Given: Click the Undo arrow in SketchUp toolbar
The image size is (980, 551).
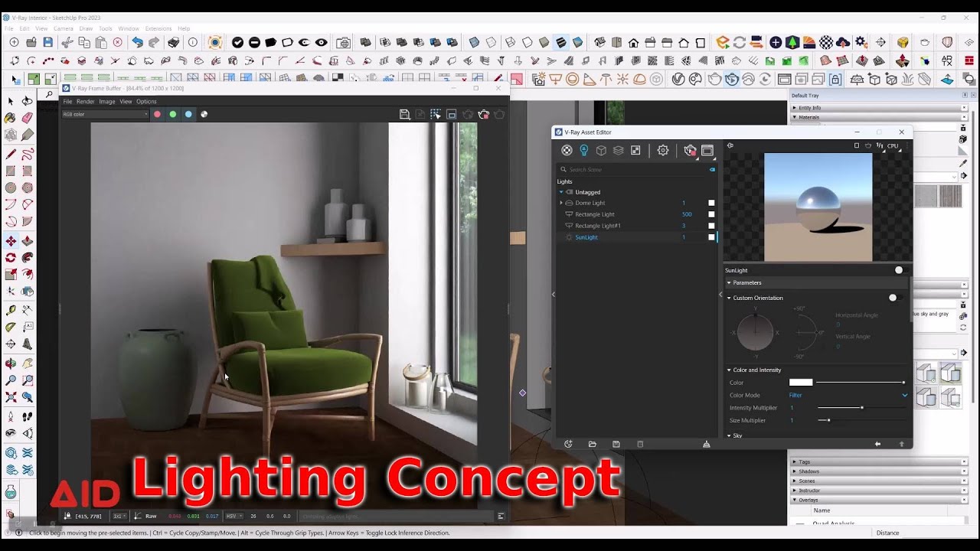Looking at the screenshot, I should pyautogui.click(x=137, y=42).
